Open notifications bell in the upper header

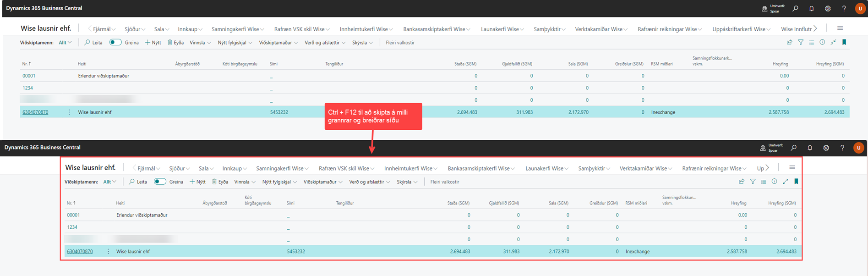[x=811, y=8]
